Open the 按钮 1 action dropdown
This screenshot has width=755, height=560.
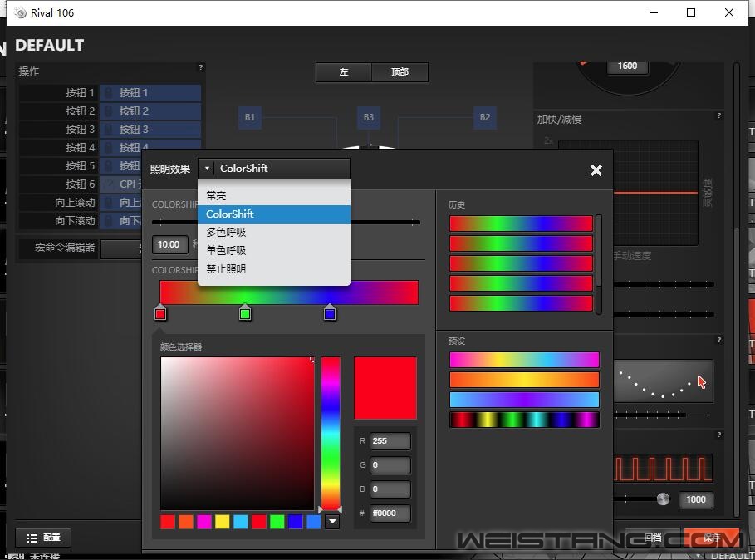click(150, 93)
